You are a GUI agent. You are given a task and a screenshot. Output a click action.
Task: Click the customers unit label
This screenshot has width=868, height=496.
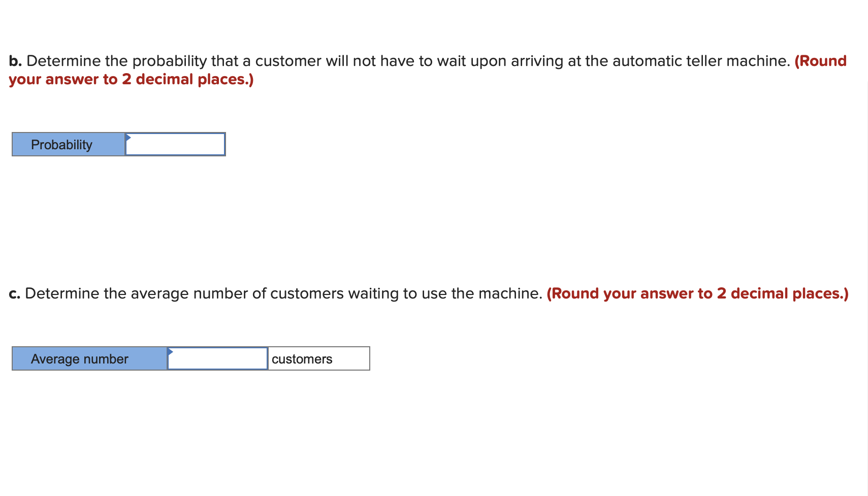[302, 359]
